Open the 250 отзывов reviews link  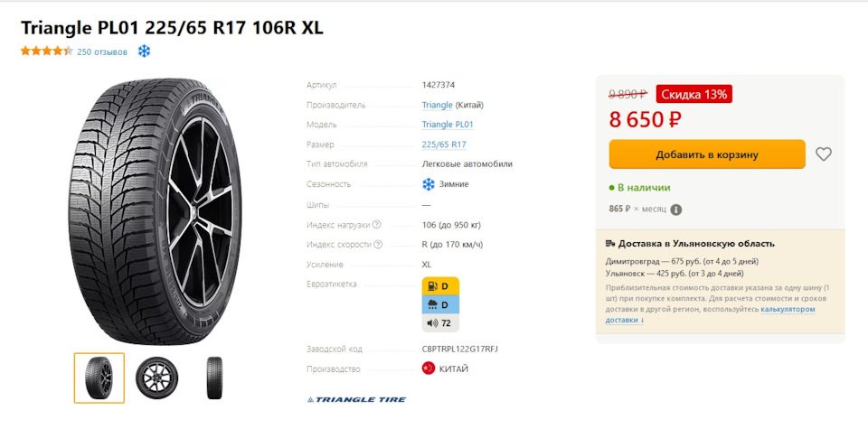tap(102, 52)
